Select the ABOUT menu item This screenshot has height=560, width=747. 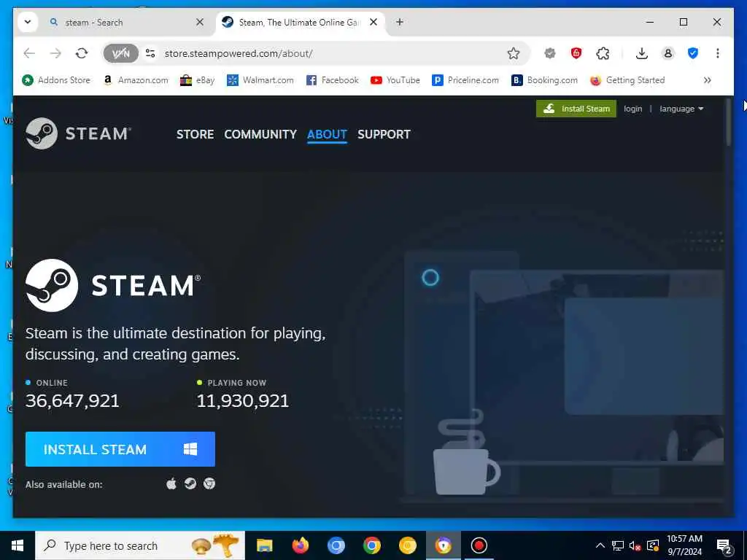pos(327,134)
